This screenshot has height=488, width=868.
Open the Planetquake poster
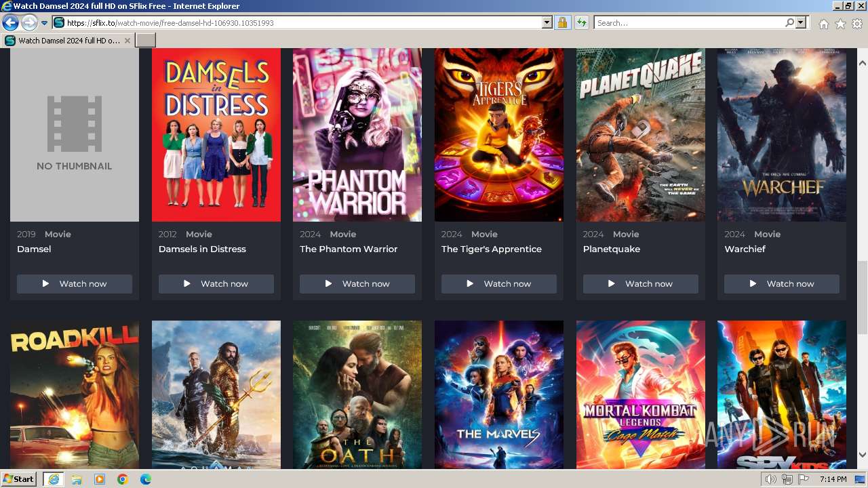click(641, 135)
